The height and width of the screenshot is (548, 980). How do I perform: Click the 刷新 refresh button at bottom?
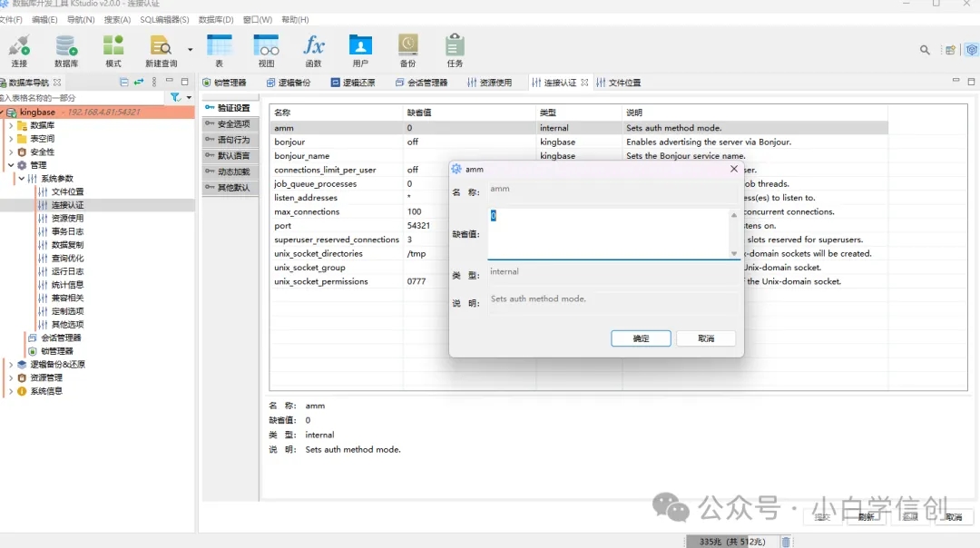867,517
